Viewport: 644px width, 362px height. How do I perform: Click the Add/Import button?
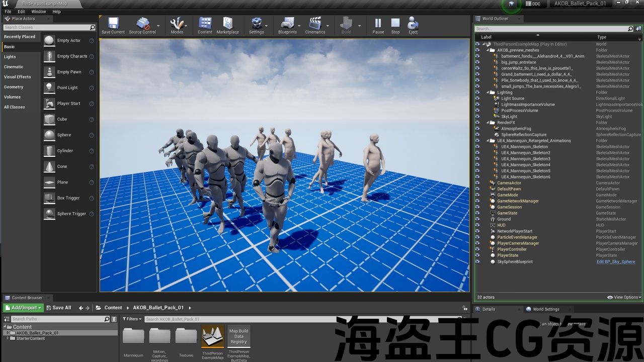[23, 308]
